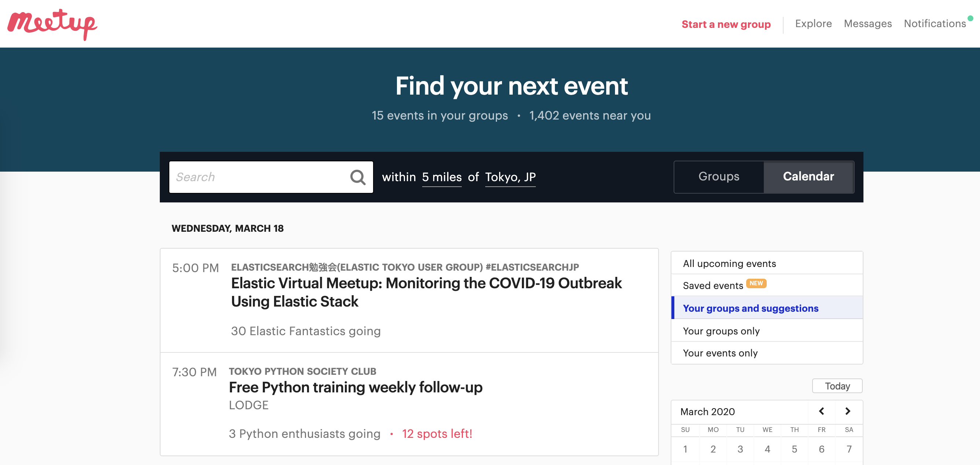Image resolution: width=980 pixels, height=465 pixels.
Task: Select All upcoming events filter
Action: click(x=729, y=264)
